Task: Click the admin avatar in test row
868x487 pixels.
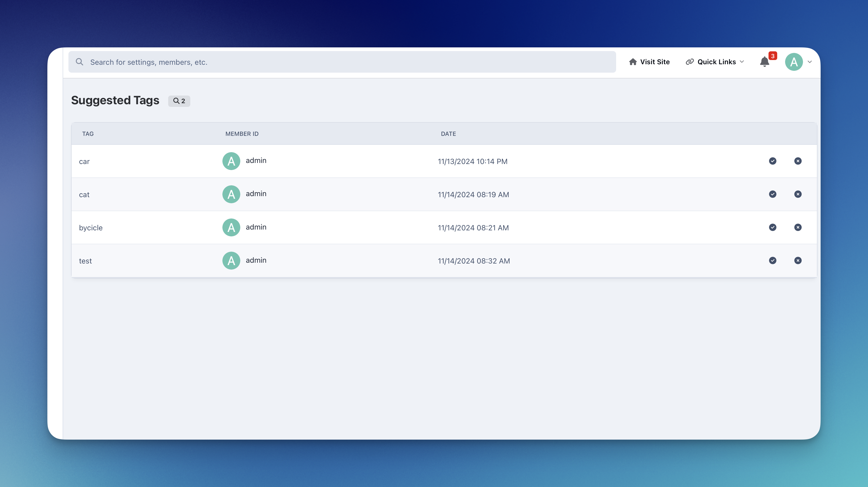Action: point(231,261)
